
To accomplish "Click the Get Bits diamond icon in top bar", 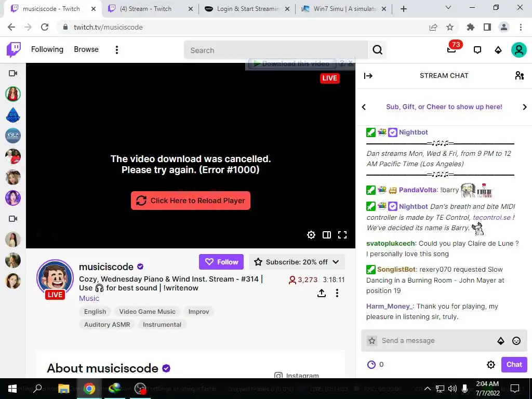I will pos(498,50).
